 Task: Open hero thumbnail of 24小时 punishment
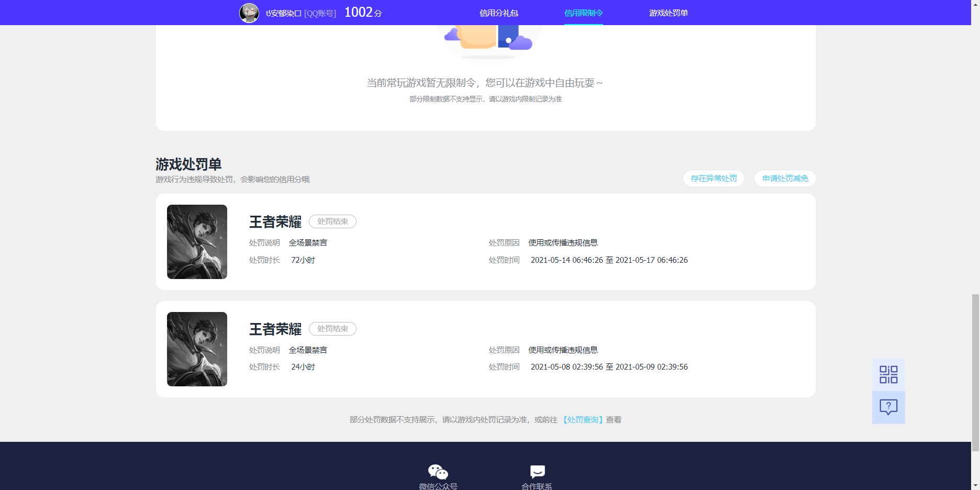click(x=197, y=349)
